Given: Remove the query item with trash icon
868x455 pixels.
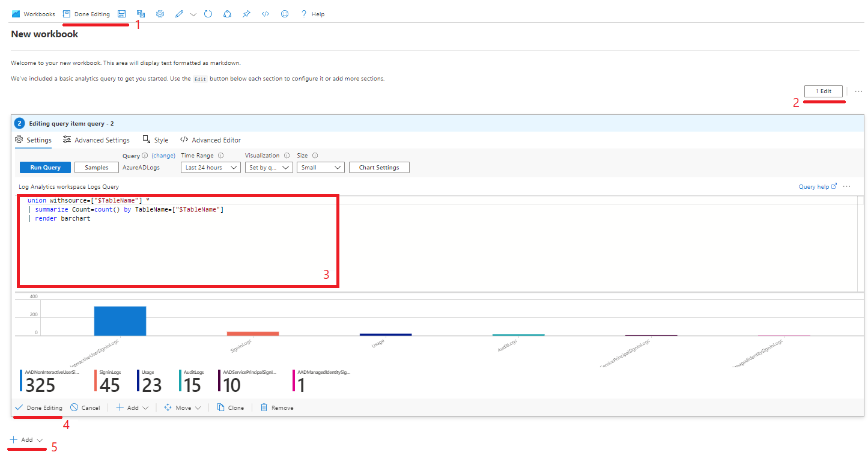Looking at the screenshot, I should (x=276, y=408).
